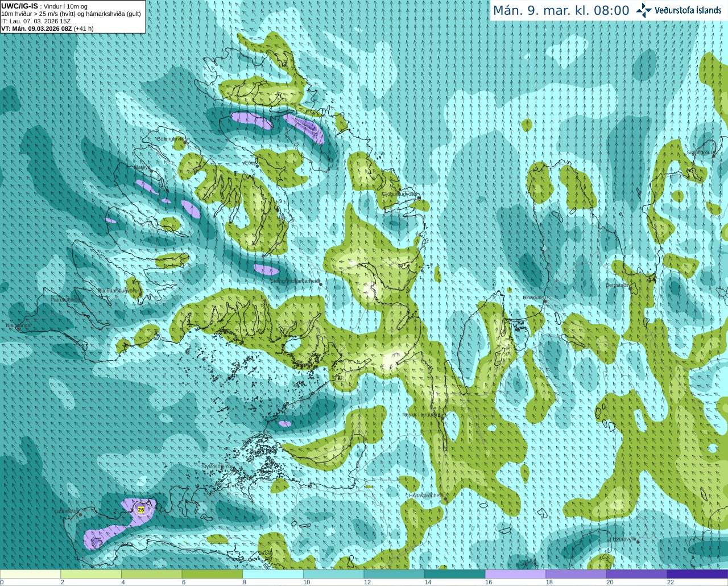The width and height of the screenshot is (728, 586).
Task: Select the 4–6 m/s green legend swatch
Action: pyautogui.click(x=151, y=574)
